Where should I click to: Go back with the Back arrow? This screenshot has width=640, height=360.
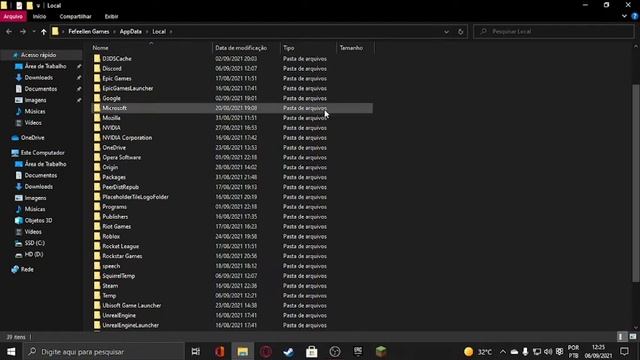pyautogui.click(x=9, y=31)
